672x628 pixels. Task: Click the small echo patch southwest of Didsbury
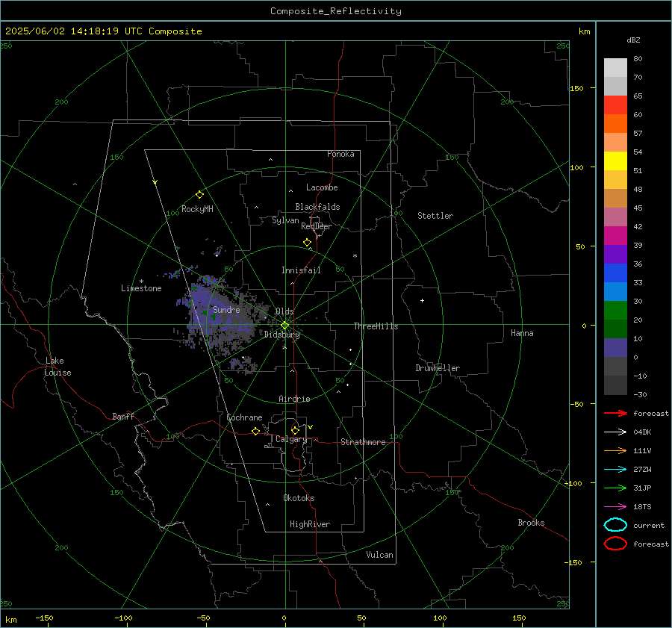point(243,364)
